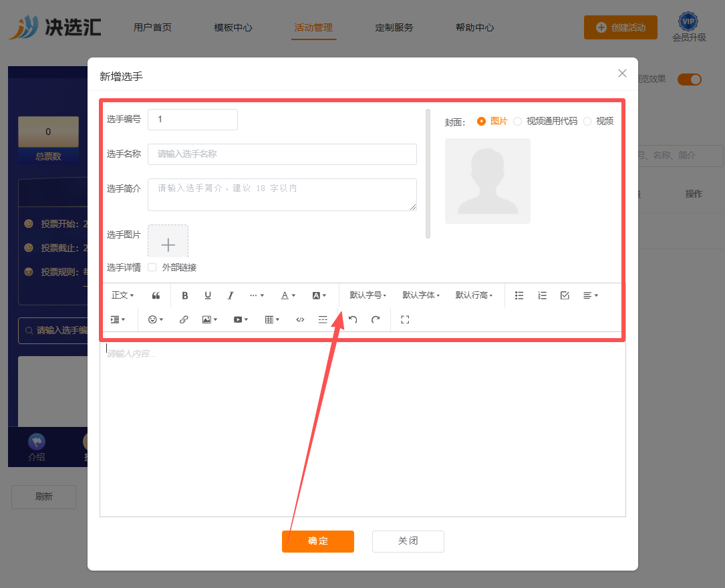The image size is (725, 588).
Task: Open the 定制服务 nav item
Action: coord(394,28)
